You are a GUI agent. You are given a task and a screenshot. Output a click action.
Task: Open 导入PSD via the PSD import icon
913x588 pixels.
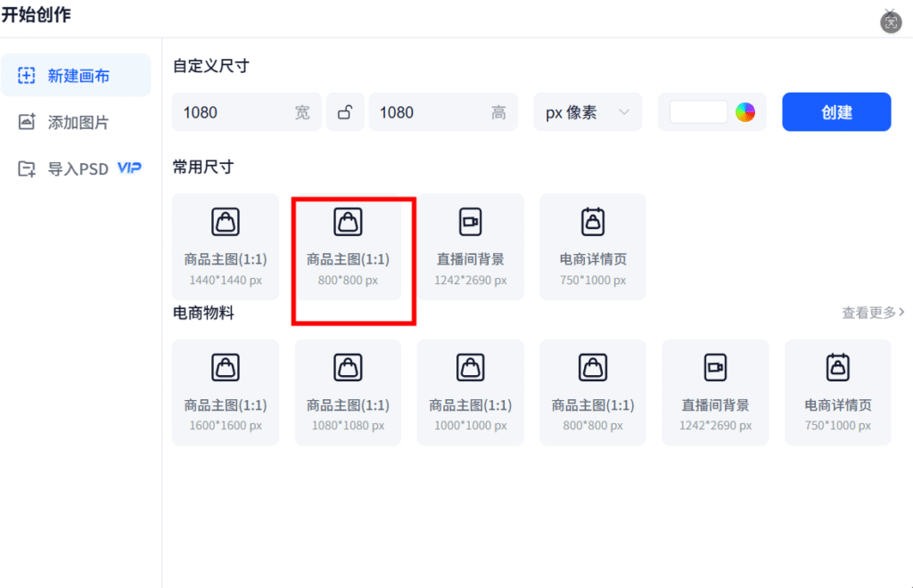point(27,168)
